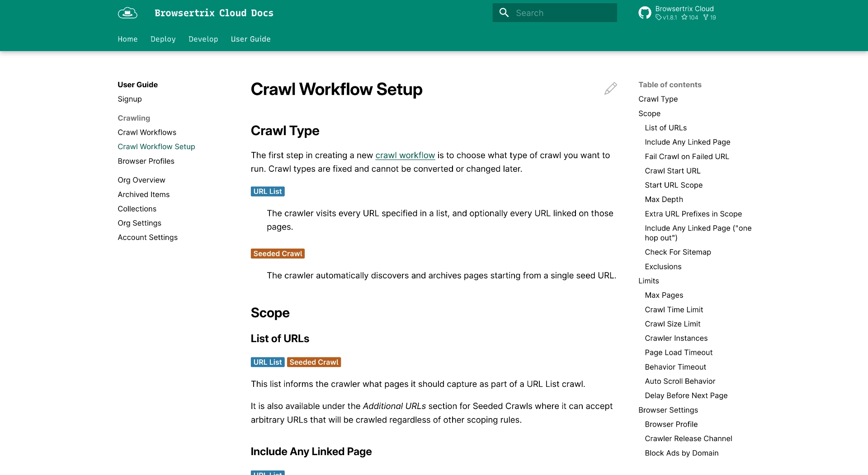Viewport: 868px width, 475px height.
Task: Click the search magnifier icon
Action: point(504,13)
